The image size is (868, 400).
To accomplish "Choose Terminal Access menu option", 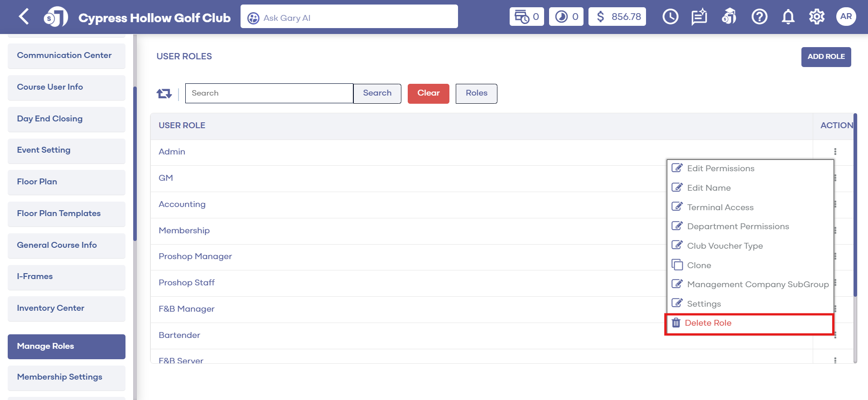I will coord(720,207).
